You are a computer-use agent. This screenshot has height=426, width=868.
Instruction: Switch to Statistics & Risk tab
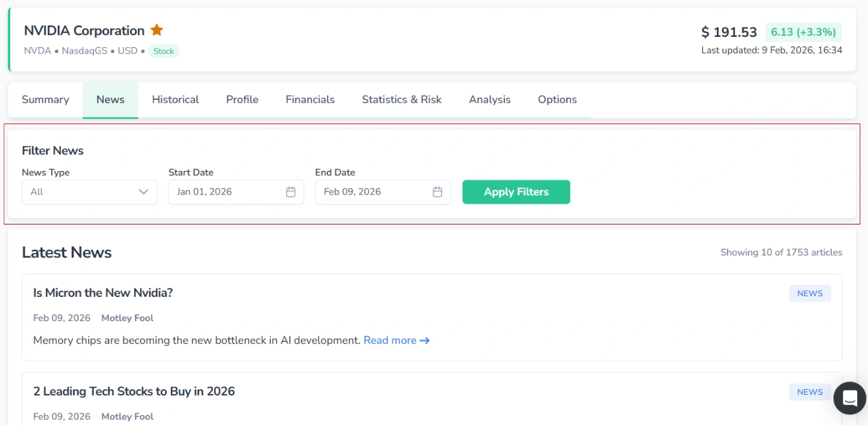click(402, 100)
